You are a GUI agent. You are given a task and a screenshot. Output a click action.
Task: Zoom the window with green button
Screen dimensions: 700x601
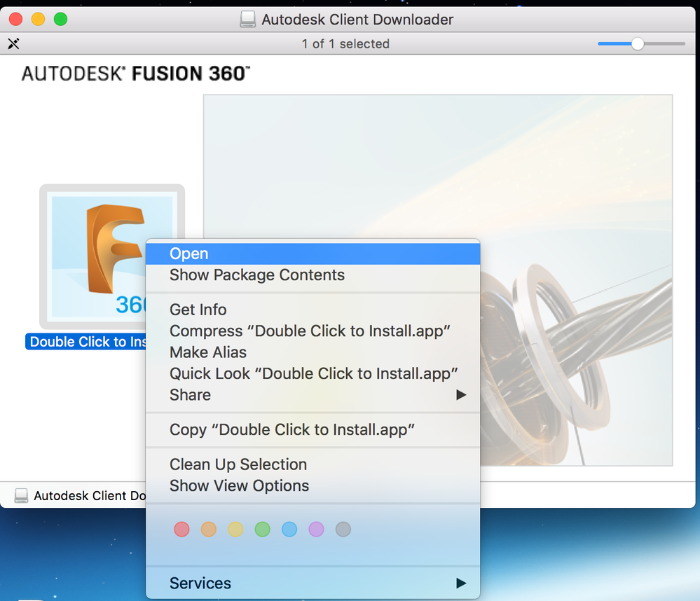pyautogui.click(x=61, y=19)
